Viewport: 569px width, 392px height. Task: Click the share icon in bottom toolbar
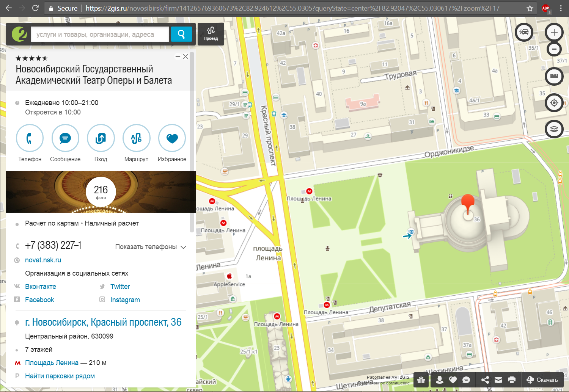point(485,380)
